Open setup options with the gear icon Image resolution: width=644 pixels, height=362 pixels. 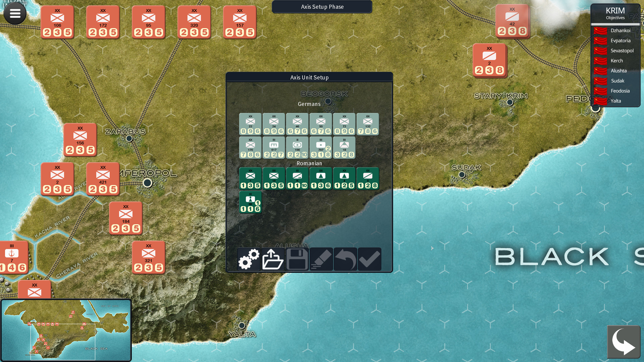248,259
